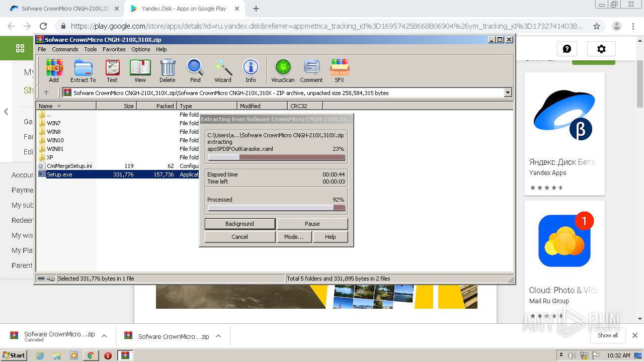Select the WIN8 folder
This screenshot has height=362, width=644.
click(53, 132)
